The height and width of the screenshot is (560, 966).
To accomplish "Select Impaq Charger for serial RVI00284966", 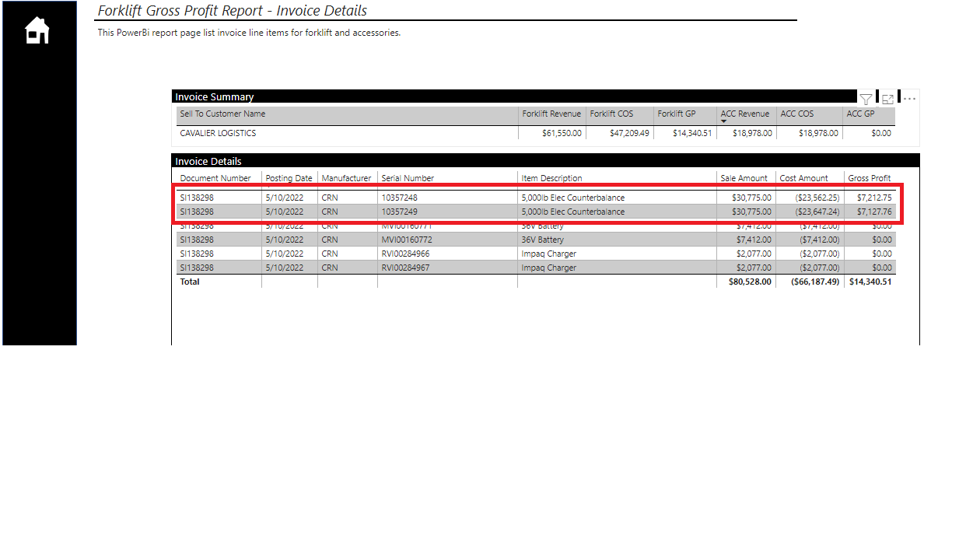I will (x=549, y=254).
